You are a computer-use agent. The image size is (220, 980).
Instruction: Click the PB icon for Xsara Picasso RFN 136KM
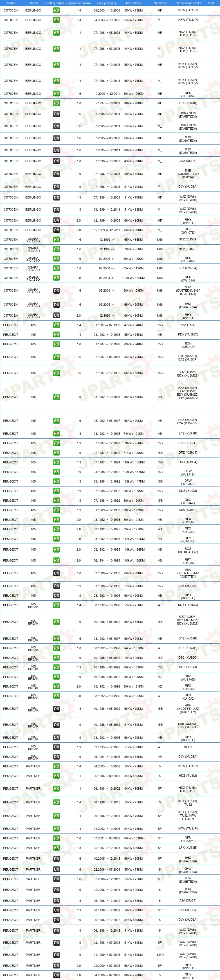click(56, 278)
